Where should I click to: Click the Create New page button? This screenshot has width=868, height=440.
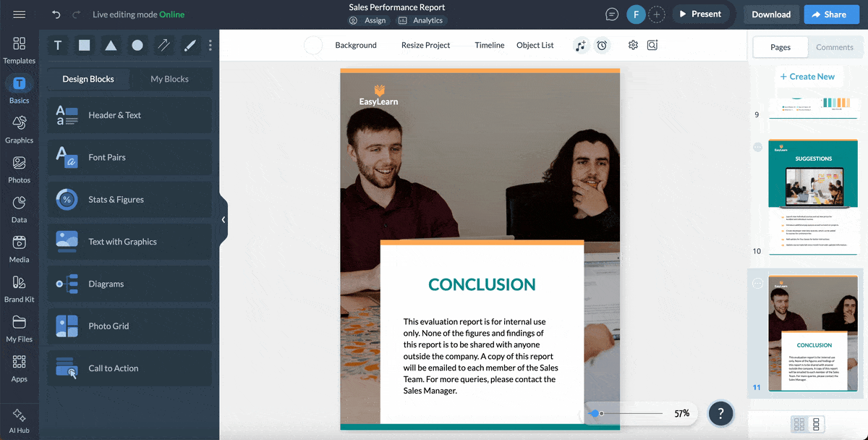[809, 76]
